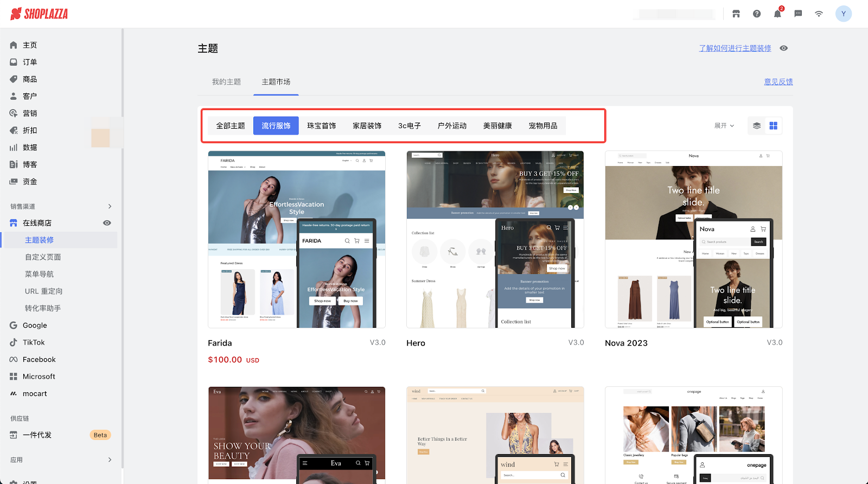Click the $100.00 USD price

click(234, 360)
